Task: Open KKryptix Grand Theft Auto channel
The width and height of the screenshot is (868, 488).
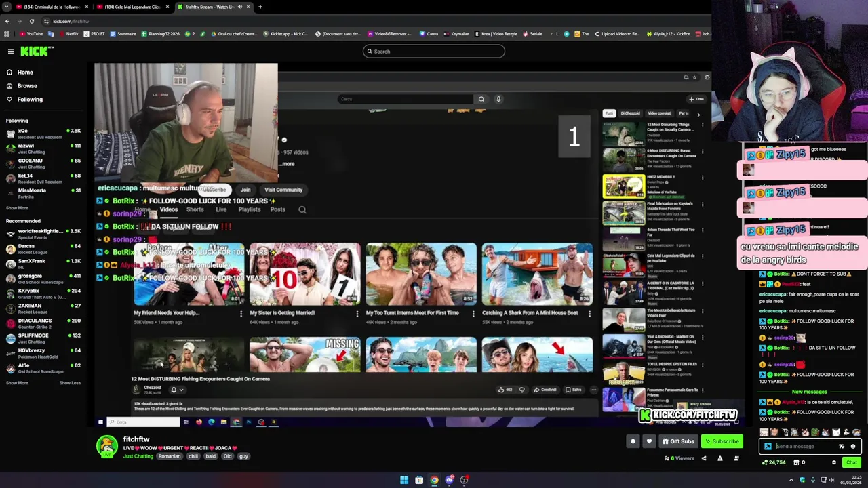Action: click(x=42, y=293)
